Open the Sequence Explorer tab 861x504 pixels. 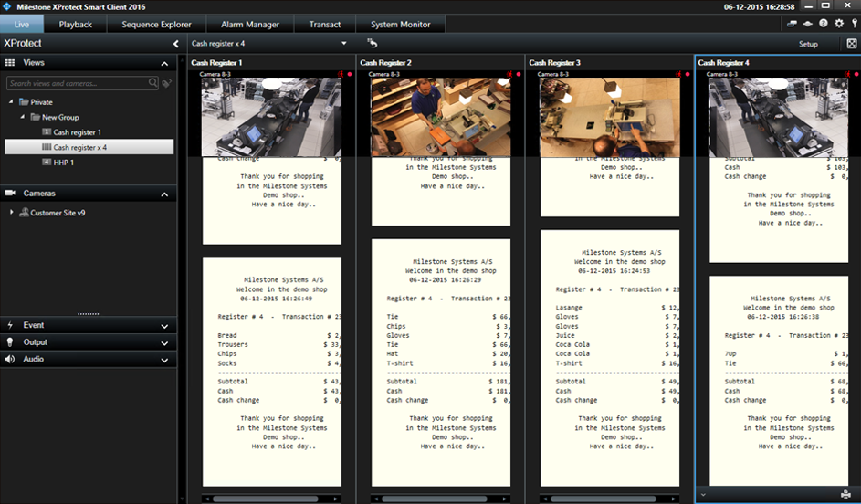pyautogui.click(x=156, y=24)
